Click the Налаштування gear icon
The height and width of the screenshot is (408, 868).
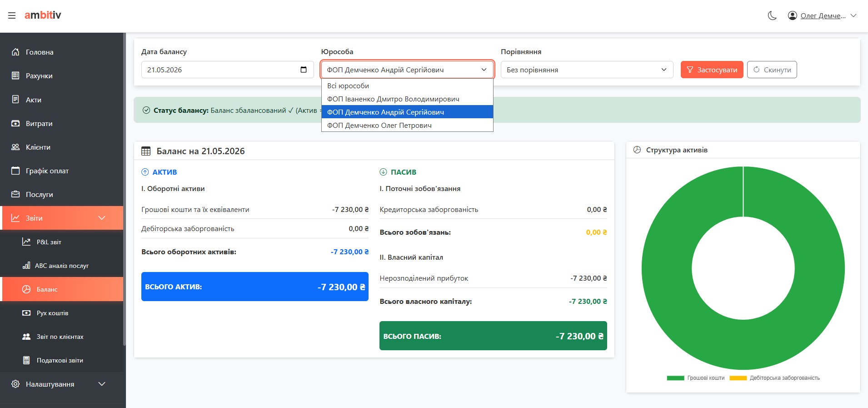coord(15,384)
